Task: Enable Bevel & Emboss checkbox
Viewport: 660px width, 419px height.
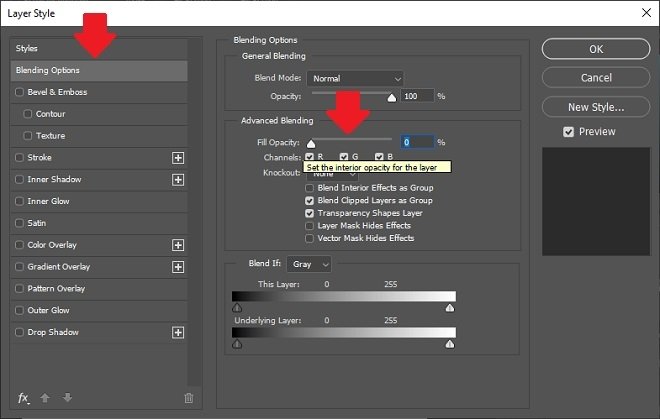Action: 19,92
